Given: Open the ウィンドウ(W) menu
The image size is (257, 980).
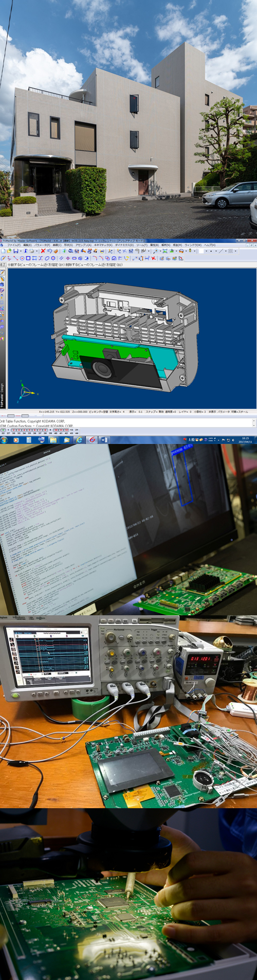Looking at the screenshot, I should tap(193, 245).
